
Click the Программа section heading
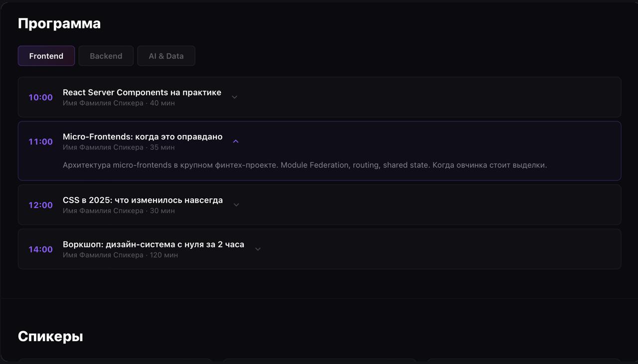(59, 23)
